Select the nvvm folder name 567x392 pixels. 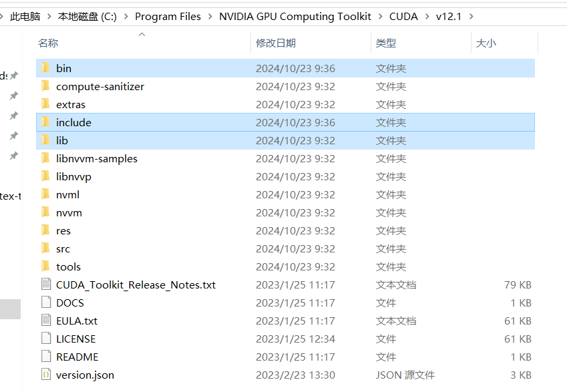click(69, 213)
